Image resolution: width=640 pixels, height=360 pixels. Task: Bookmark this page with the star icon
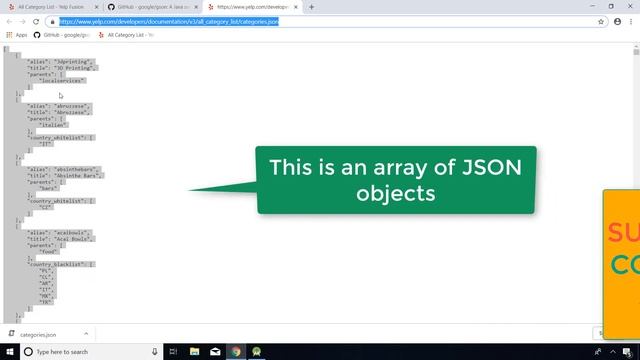click(601, 22)
